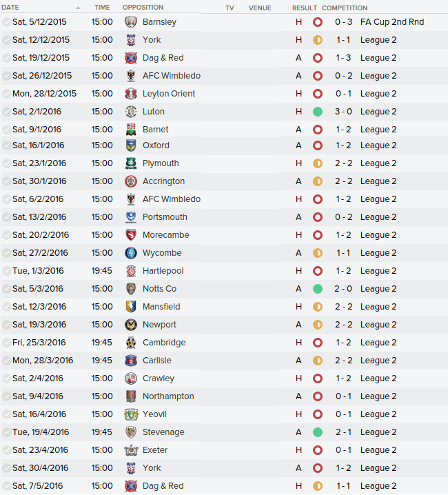Click the Notts Co club crest
Viewport: 448px width, 495px height.
click(x=131, y=289)
